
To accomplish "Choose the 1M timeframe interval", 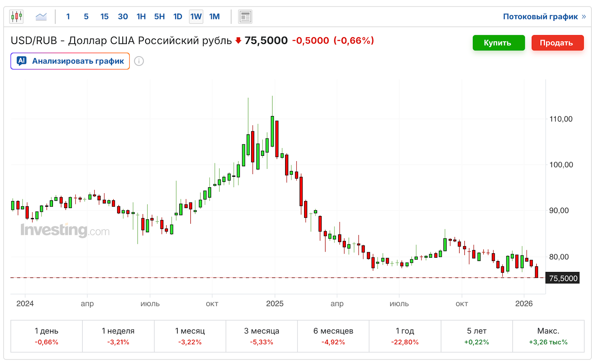I will click(x=214, y=16).
